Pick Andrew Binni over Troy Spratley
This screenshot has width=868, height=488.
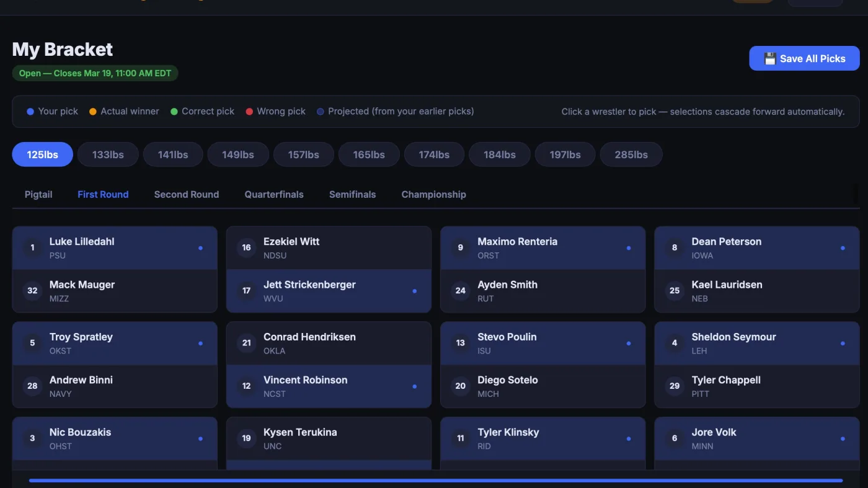coord(115,386)
